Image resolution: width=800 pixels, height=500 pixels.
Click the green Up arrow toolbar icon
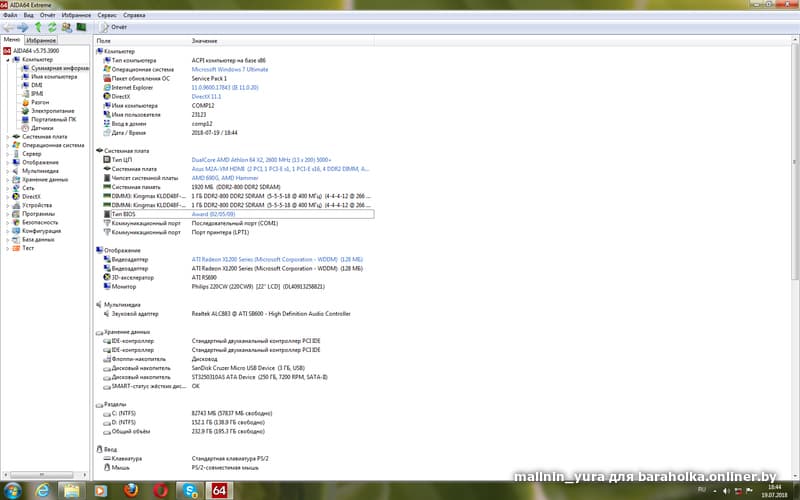[38, 27]
